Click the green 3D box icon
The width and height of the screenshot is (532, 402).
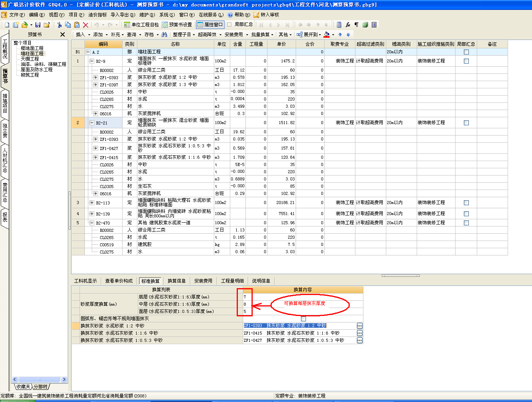[365, 25]
